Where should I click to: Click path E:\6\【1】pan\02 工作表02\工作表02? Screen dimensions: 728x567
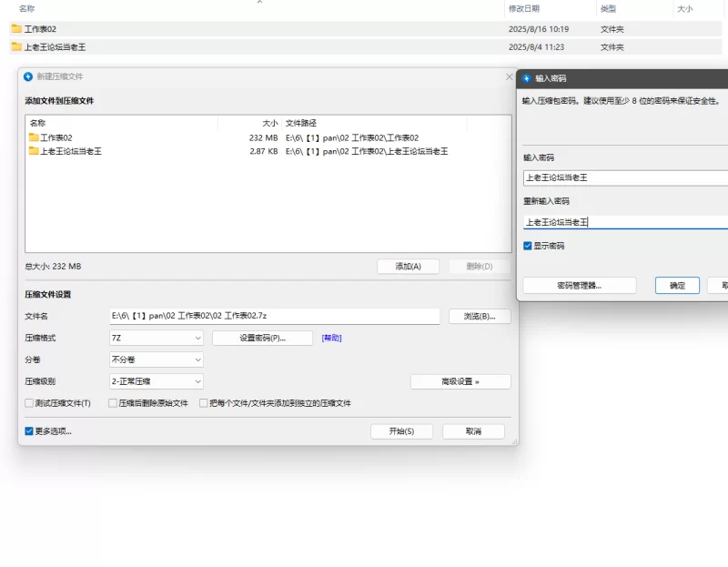(352, 138)
